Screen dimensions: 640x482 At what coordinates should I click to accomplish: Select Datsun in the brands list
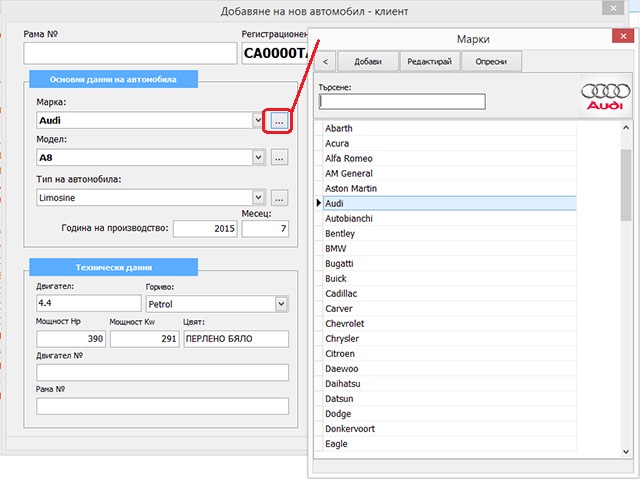tap(450, 399)
